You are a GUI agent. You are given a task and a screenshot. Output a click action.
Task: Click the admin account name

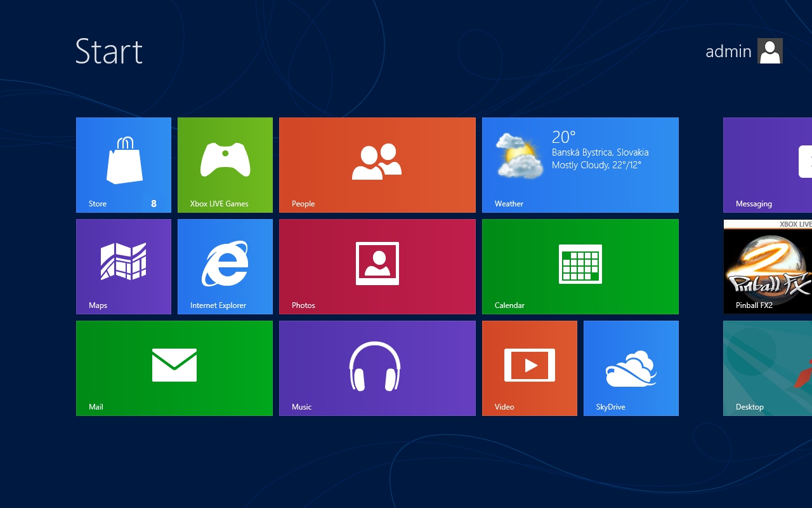point(728,51)
